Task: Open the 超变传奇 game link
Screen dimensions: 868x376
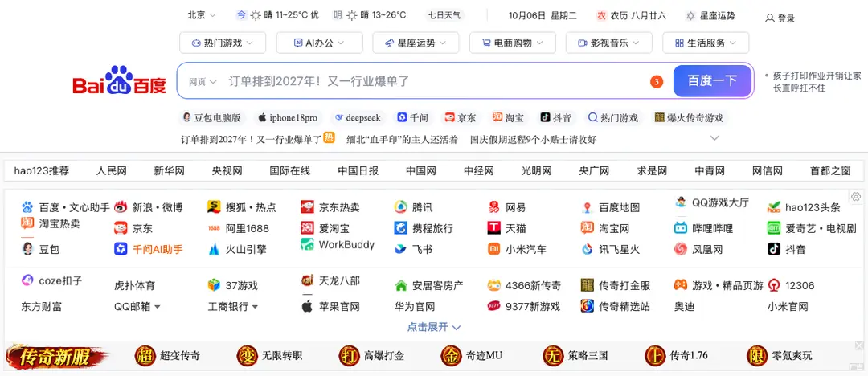Action: click(x=167, y=355)
